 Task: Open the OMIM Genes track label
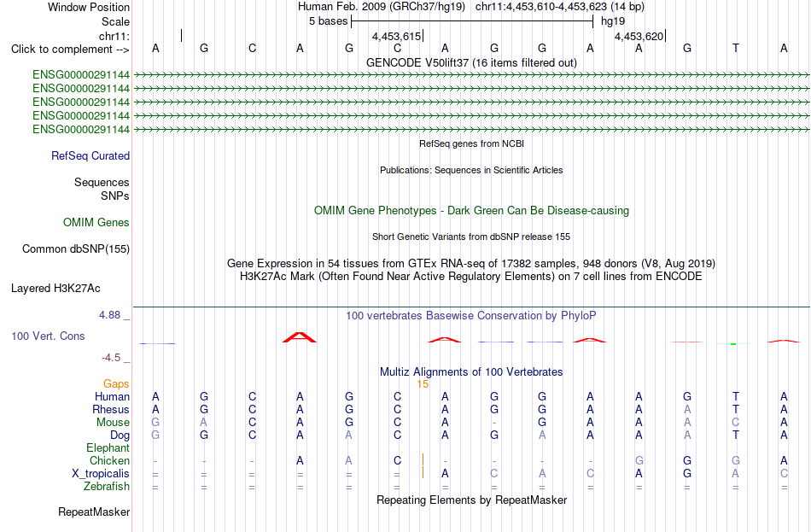pyautogui.click(x=96, y=223)
